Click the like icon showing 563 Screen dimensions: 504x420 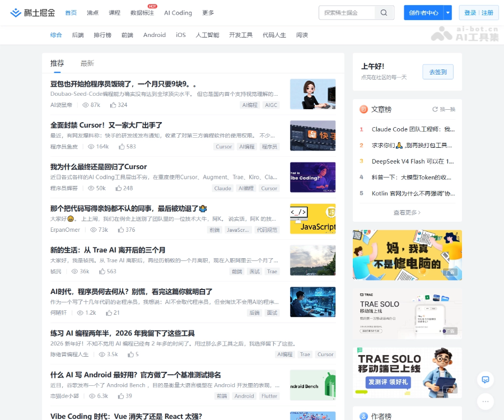tap(102, 272)
